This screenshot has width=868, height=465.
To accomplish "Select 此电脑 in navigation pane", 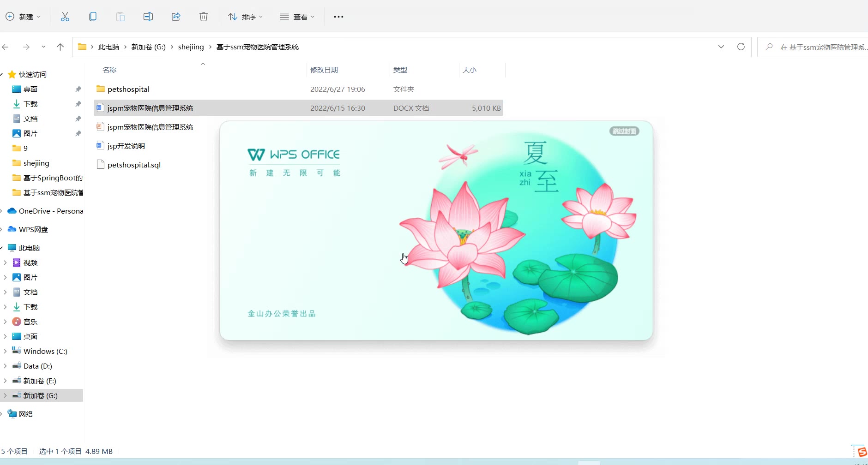I will [x=29, y=248].
